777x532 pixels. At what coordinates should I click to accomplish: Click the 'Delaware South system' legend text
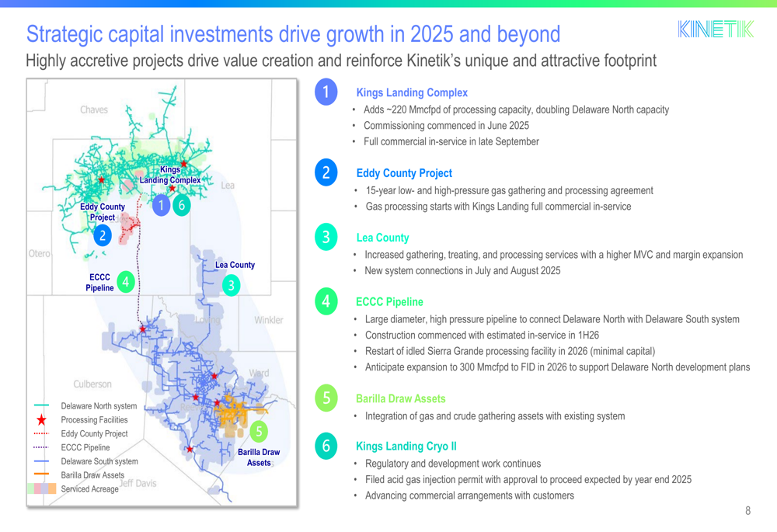tap(99, 461)
